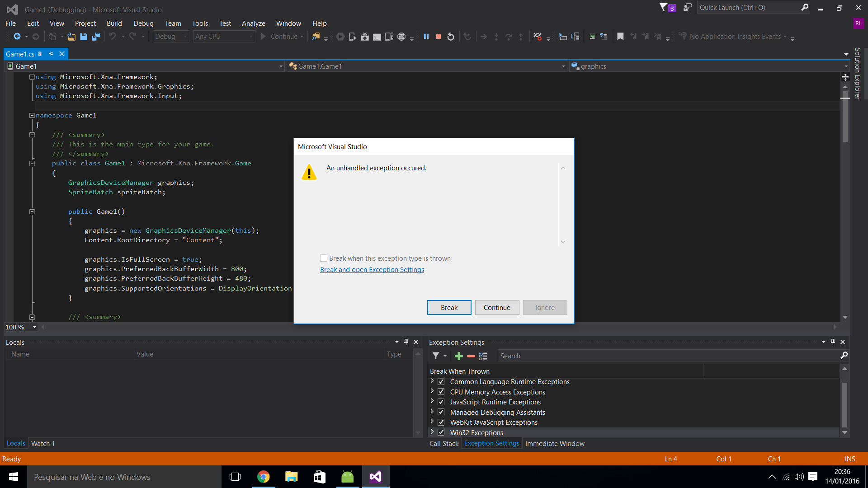Restore default exception list icon
This screenshot has height=488, width=868.
[483, 356]
